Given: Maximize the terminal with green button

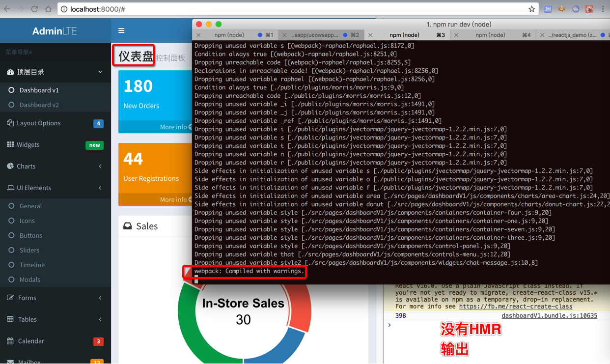Looking at the screenshot, I should 219,24.
